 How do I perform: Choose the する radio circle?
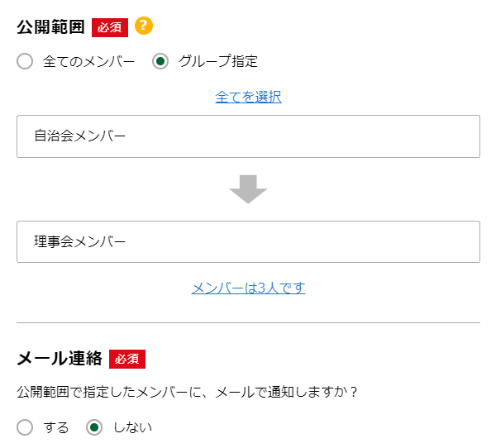tap(25, 427)
